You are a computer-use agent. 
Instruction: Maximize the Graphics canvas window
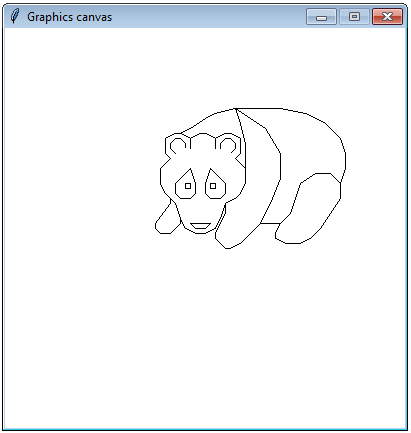[x=354, y=17]
